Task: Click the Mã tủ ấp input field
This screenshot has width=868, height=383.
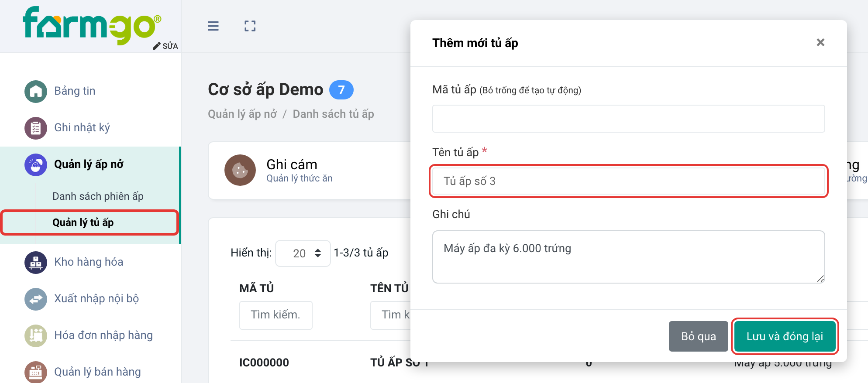Action: click(628, 119)
